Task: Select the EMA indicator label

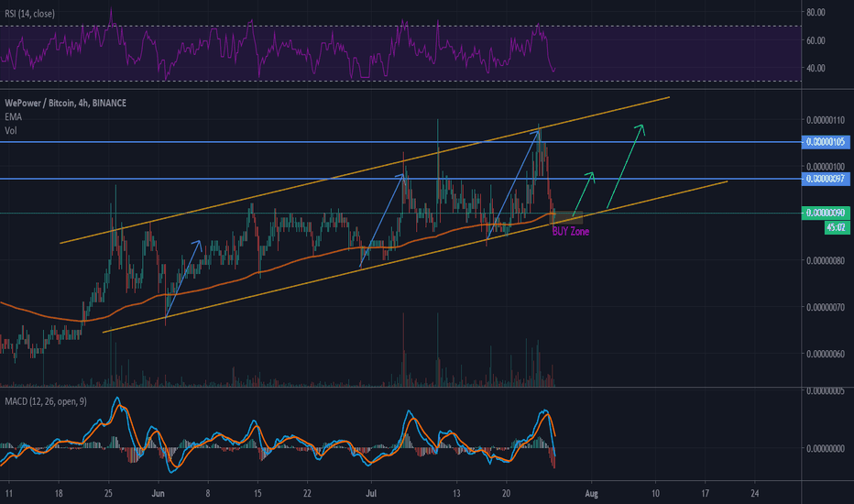Action: (13, 116)
